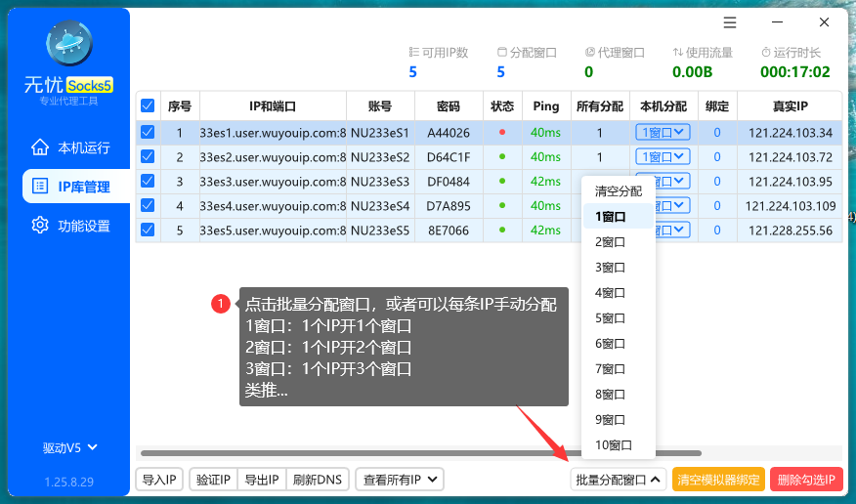Open row 1 本机分配 window dropdown
Viewport: 856px width, 504px height.
[x=663, y=132]
